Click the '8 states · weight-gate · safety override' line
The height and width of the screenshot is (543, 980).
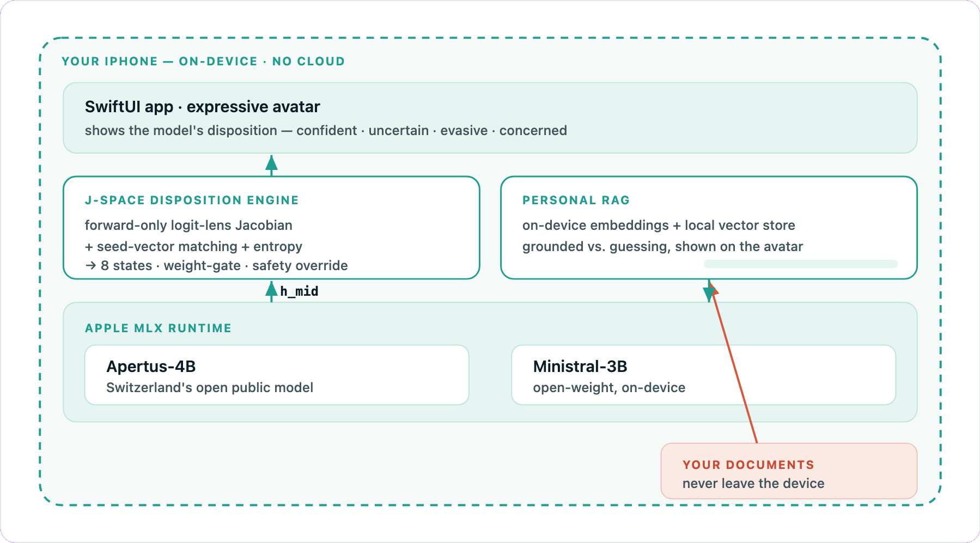tap(216, 266)
